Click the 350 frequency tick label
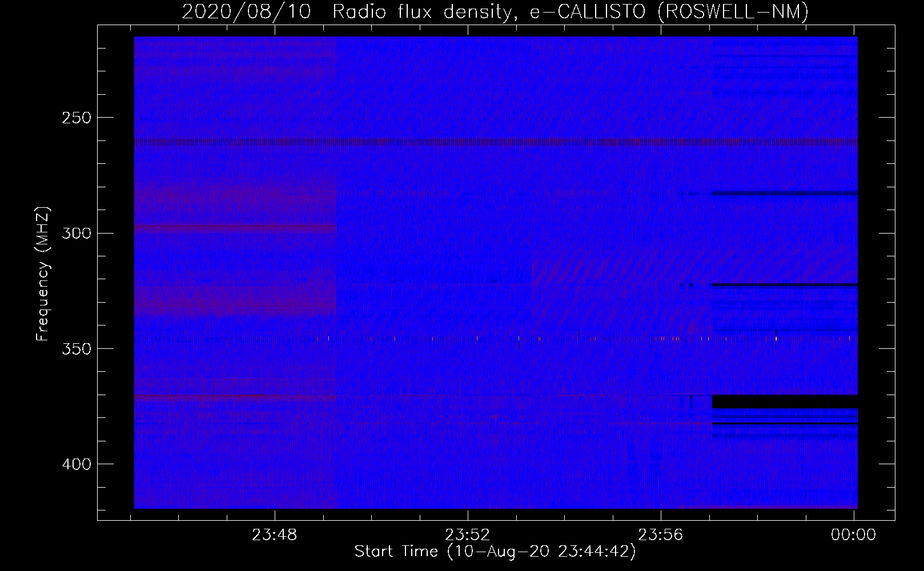924x571 pixels. pos(77,349)
